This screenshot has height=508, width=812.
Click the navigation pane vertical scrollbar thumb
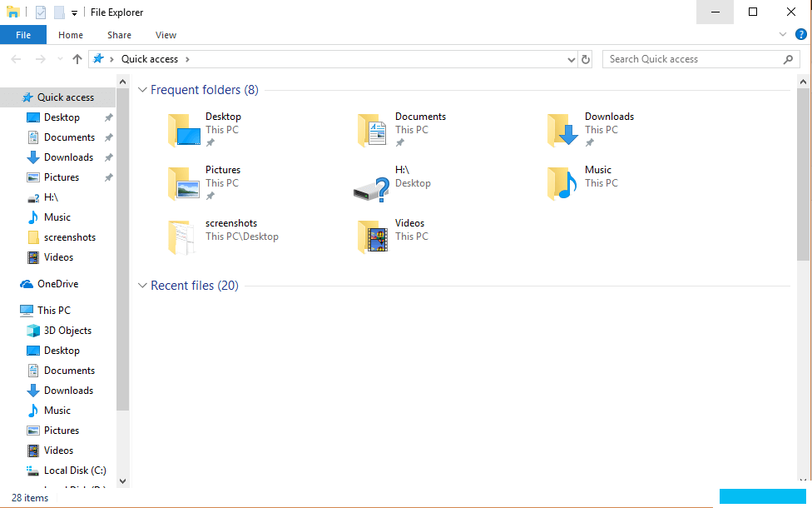[123, 249]
